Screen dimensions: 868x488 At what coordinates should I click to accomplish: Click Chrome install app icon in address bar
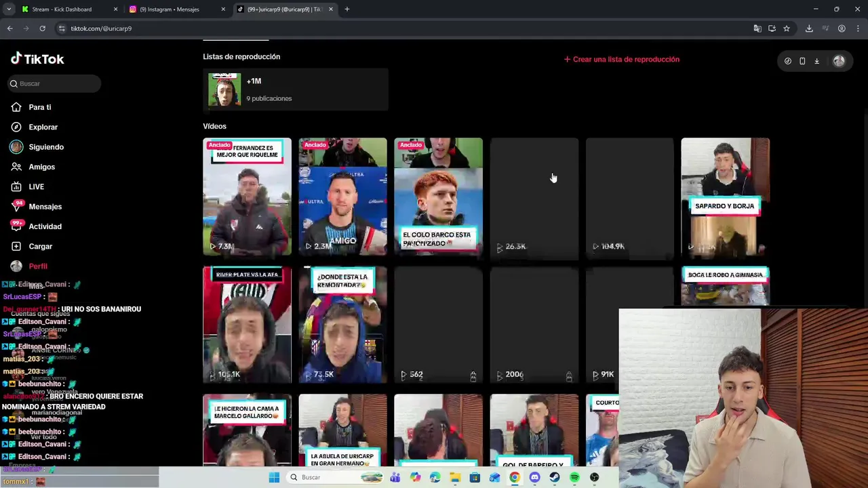pyautogui.click(x=772, y=28)
